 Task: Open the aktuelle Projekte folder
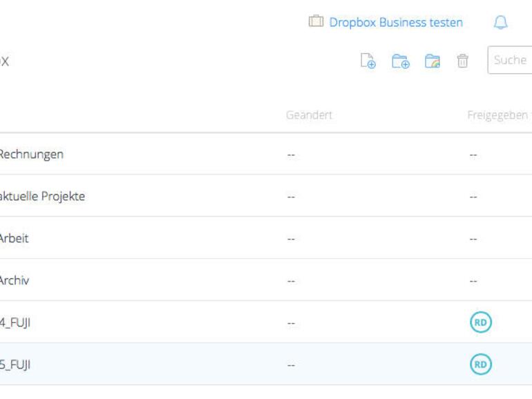(42, 197)
